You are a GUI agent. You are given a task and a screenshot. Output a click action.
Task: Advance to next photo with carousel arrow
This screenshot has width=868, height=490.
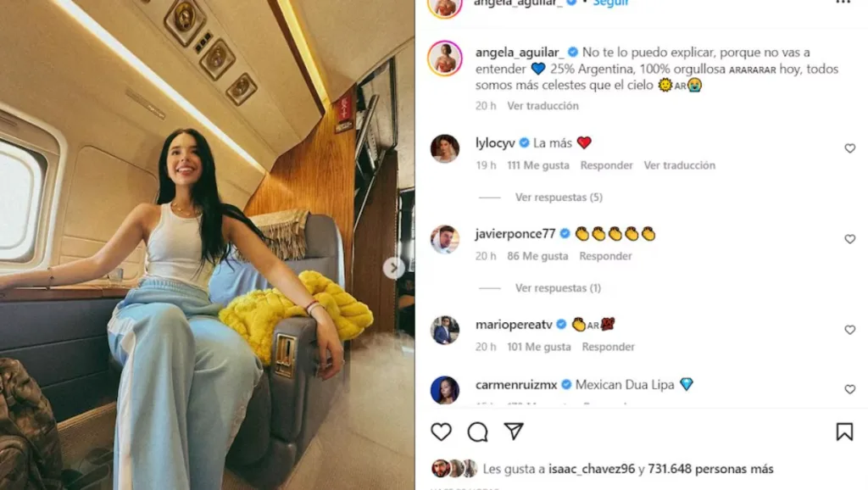[x=393, y=269]
